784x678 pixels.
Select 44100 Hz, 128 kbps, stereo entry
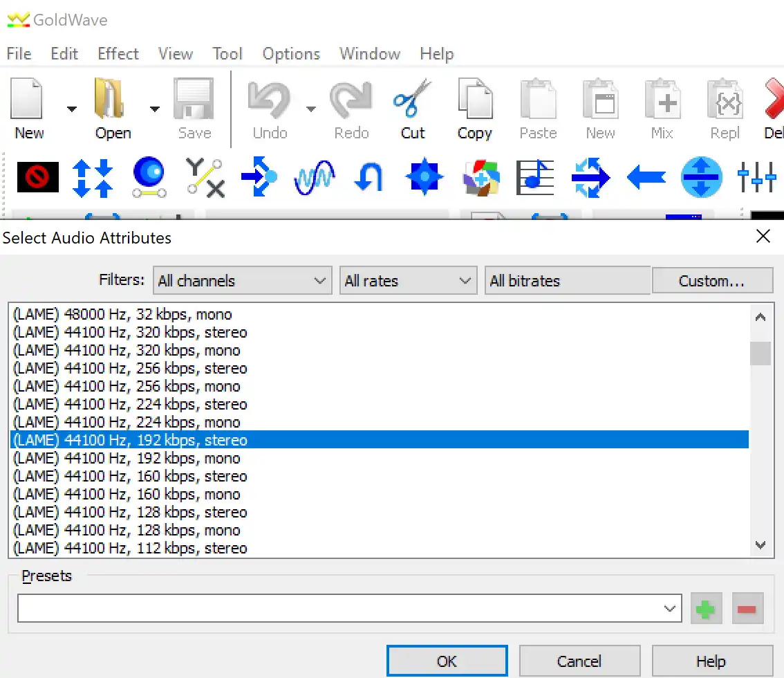coord(130,513)
